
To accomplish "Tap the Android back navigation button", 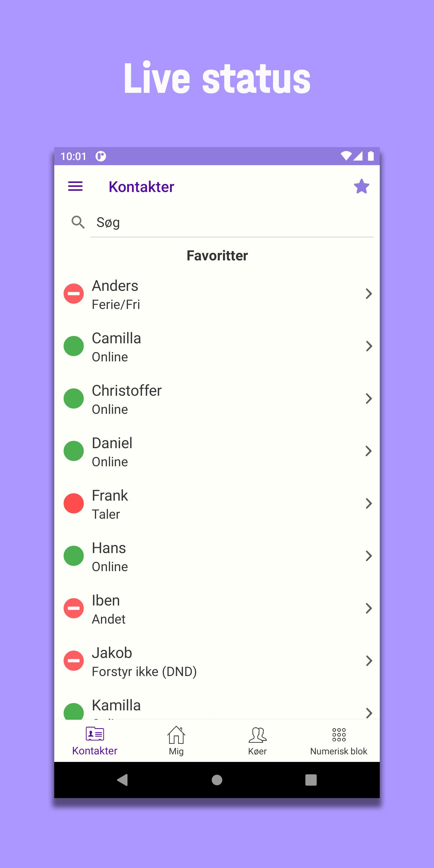I will pos(123,780).
